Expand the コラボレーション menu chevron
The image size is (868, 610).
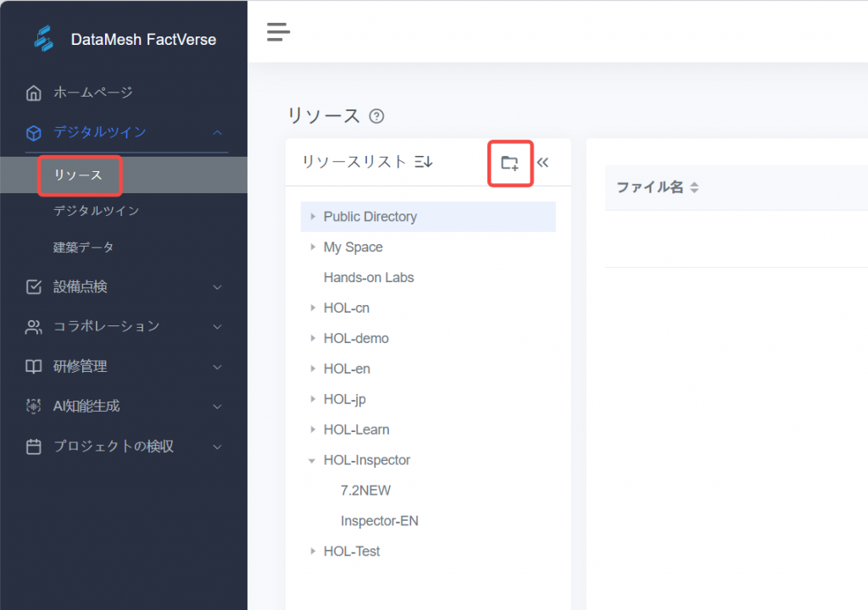tap(218, 326)
